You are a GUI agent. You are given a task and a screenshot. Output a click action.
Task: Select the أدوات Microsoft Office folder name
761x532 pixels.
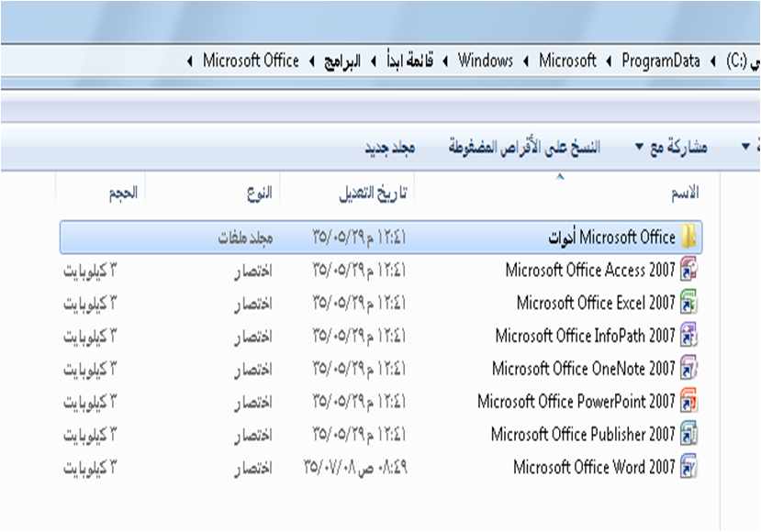point(612,238)
